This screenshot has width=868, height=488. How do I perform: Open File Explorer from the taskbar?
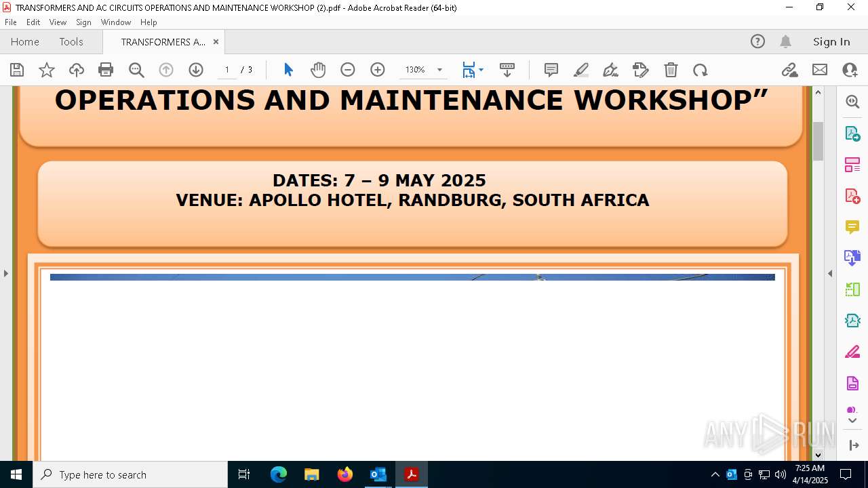(311, 474)
